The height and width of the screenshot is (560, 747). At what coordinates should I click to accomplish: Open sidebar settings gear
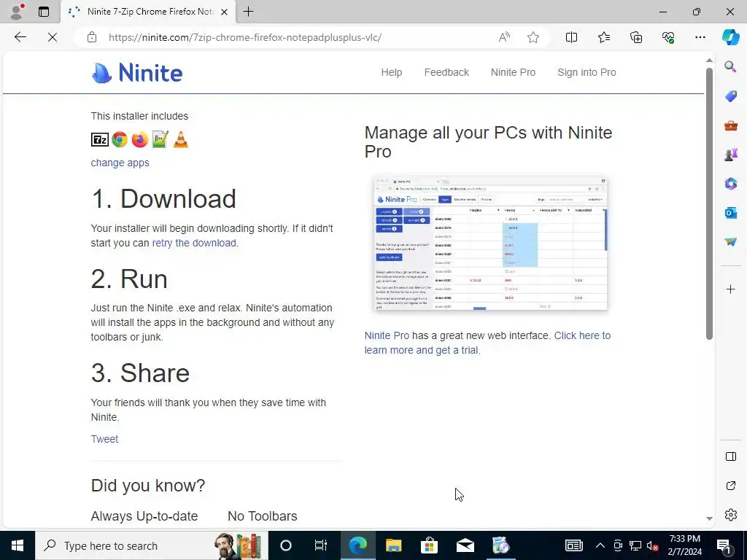click(730, 515)
